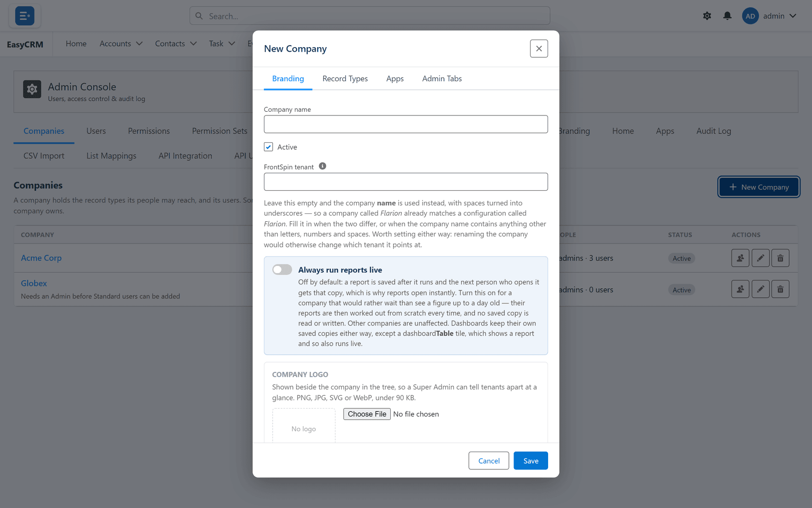This screenshot has height=508, width=812.
Task: Open the CSV Import tab
Action: (44, 156)
